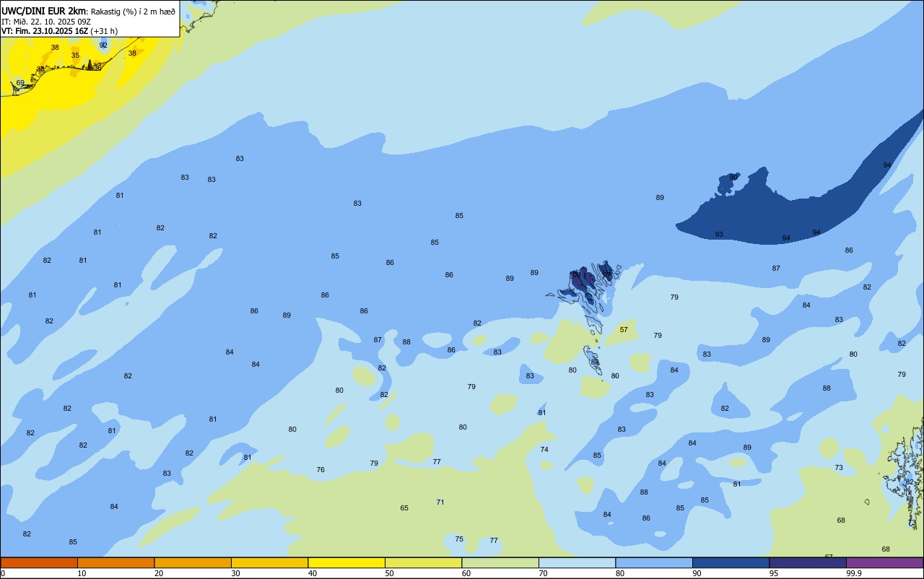Screen dimensions: 924x579
Task: Click the 0–10 dark orange legend segment
Action: (39, 562)
